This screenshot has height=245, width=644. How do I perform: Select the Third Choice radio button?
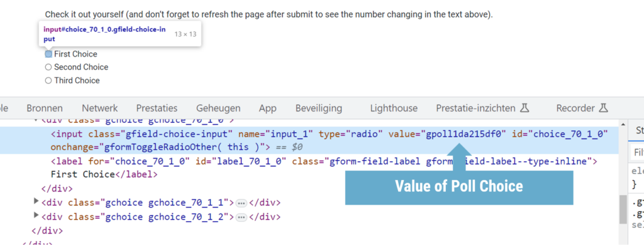click(48, 81)
